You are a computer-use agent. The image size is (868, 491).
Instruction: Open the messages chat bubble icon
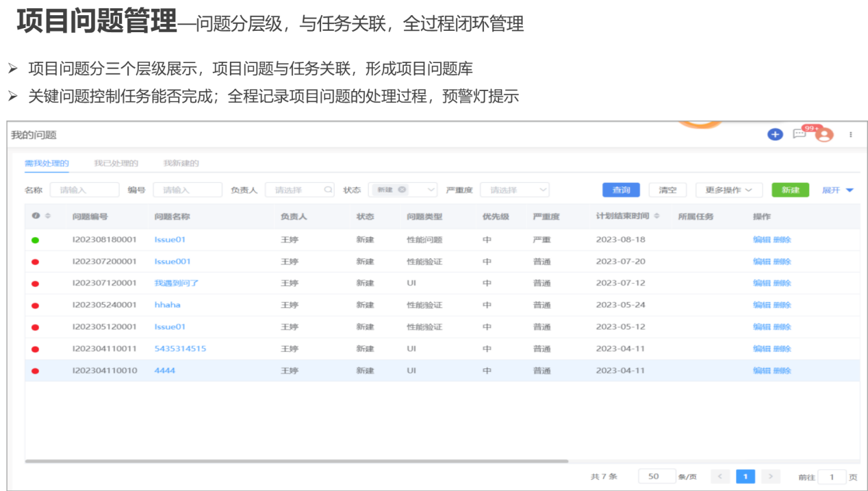[x=799, y=134]
